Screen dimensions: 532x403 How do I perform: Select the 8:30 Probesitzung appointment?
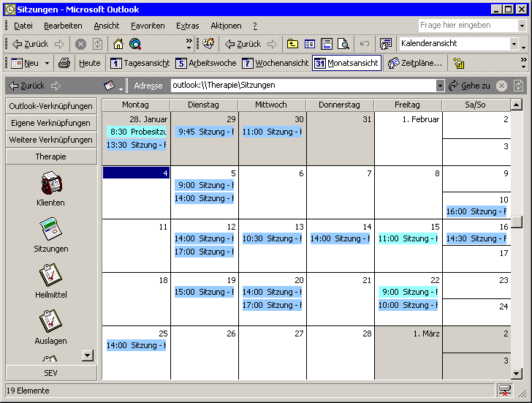[137, 132]
